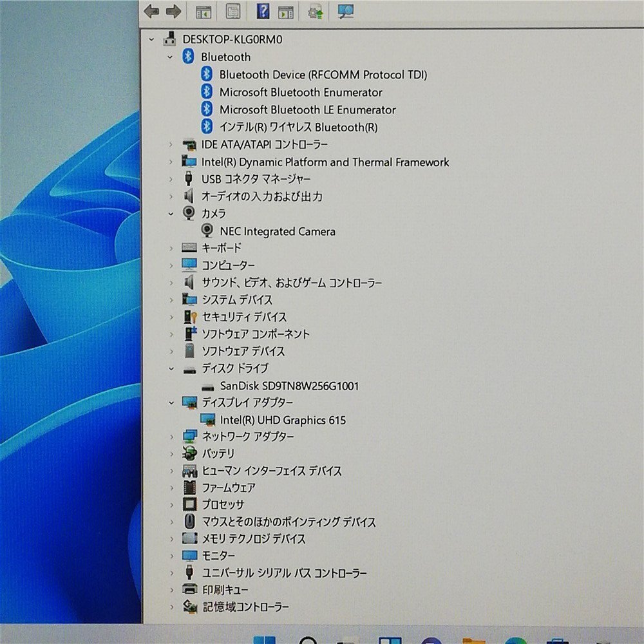
Task: Click the ファームウェア chip icon
Action: point(190,488)
